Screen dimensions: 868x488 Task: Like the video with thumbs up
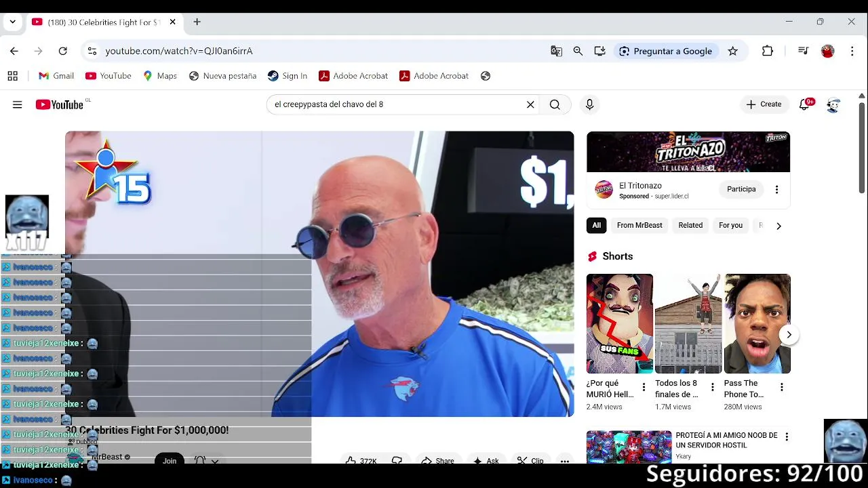click(360, 461)
